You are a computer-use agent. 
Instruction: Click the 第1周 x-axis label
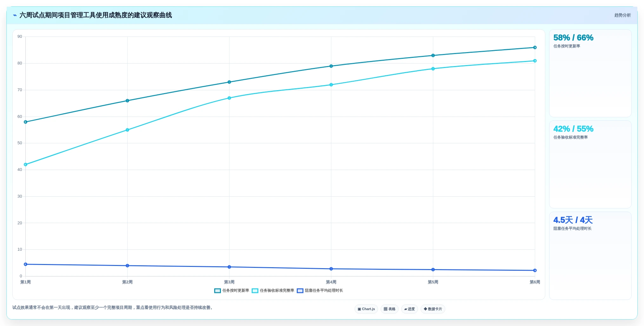[x=26, y=282]
